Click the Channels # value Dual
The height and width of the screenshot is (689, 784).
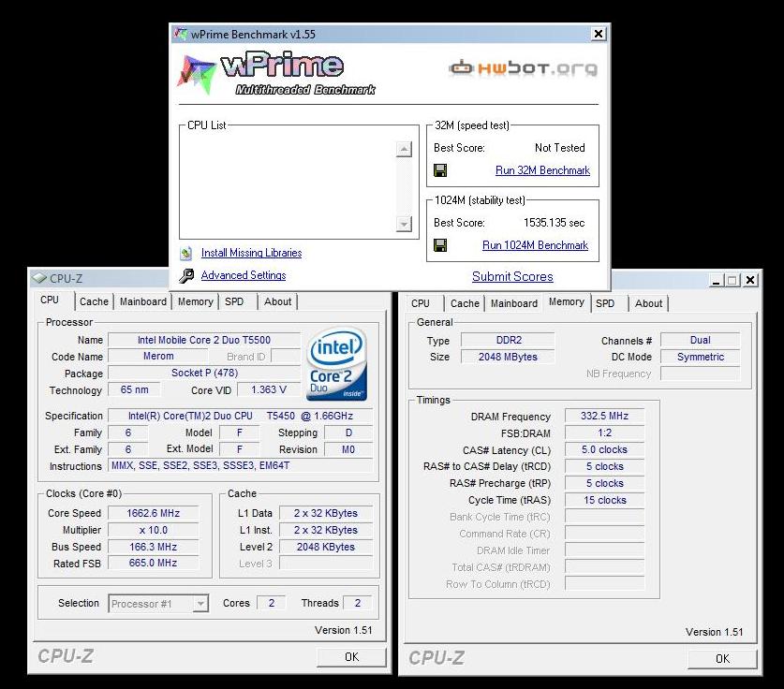(x=700, y=340)
